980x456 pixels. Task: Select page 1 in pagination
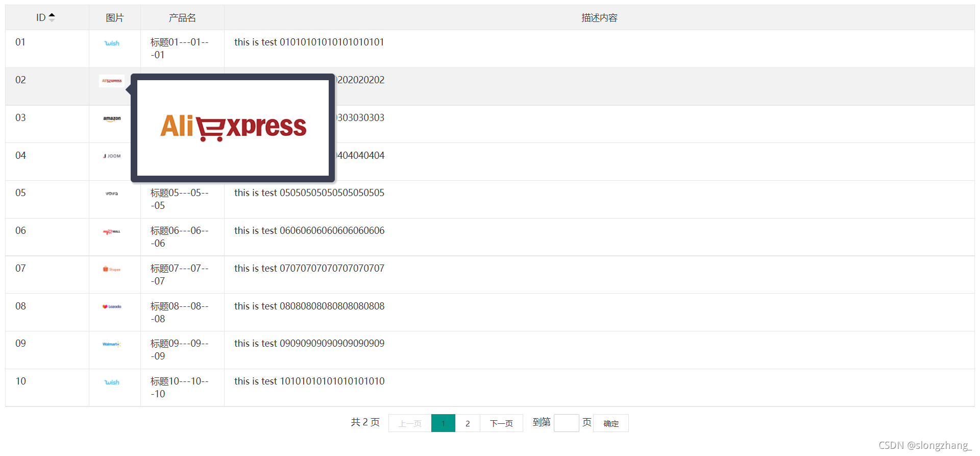pos(443,423)
